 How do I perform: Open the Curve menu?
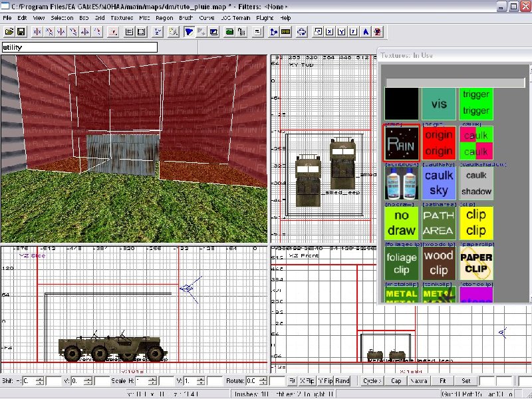(207, 18)
